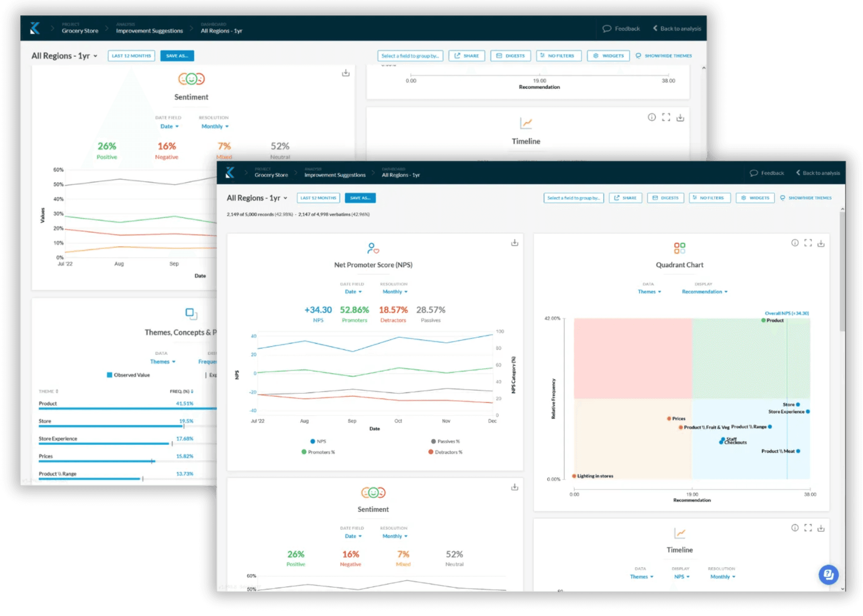Download the Net Promoter Score widget
863x616 pixels.
[x=515, y=243]
